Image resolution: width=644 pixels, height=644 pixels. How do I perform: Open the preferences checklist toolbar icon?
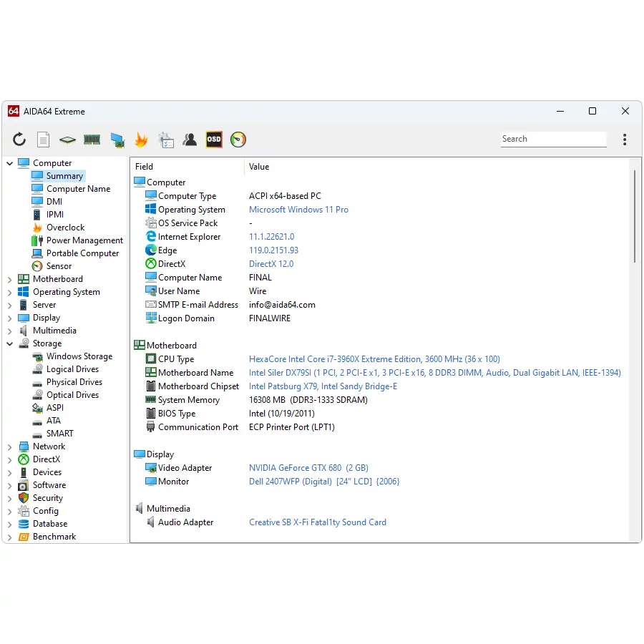tap(166, 140)
